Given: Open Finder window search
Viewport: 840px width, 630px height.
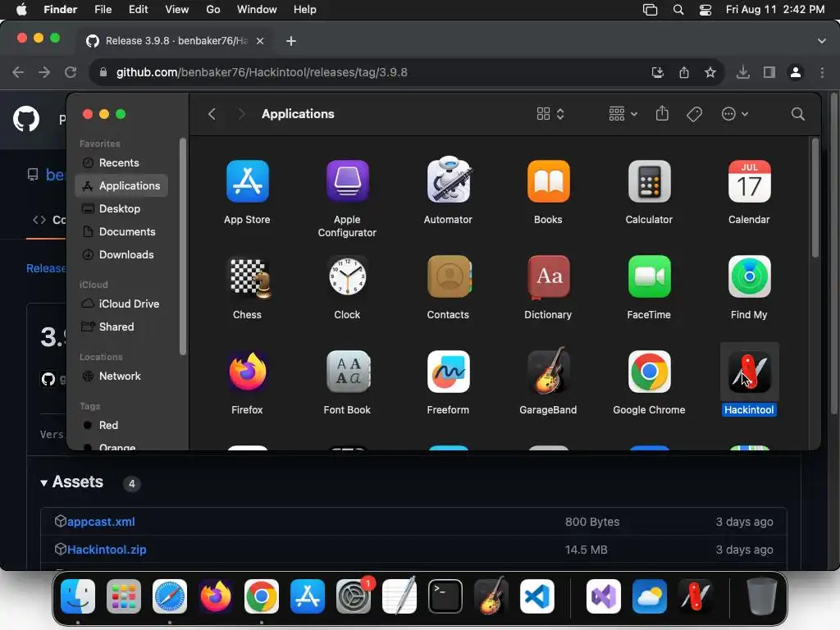Looking at the screenshot, I should (x=797, y=113).
